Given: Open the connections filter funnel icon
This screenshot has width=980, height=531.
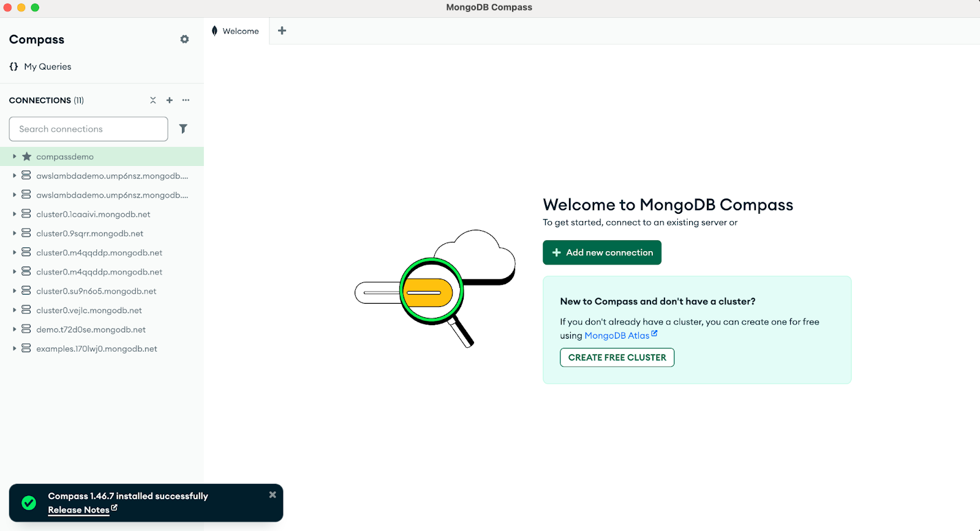Looking at the screenshot, I should [x=183, y=129].
